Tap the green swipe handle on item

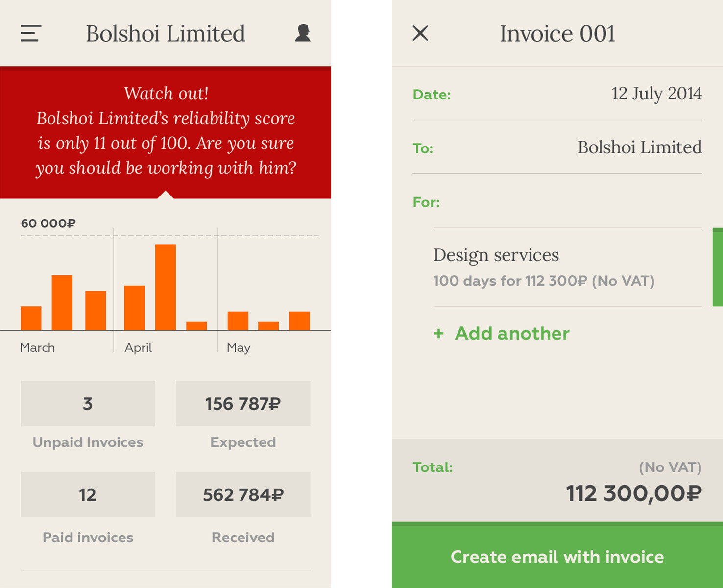pos(718,267)
